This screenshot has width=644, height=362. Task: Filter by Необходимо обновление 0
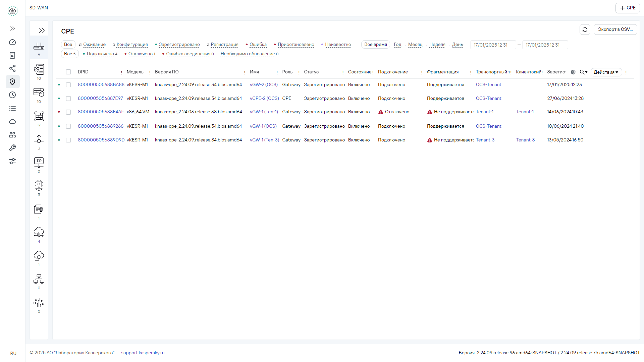(250, 54)
